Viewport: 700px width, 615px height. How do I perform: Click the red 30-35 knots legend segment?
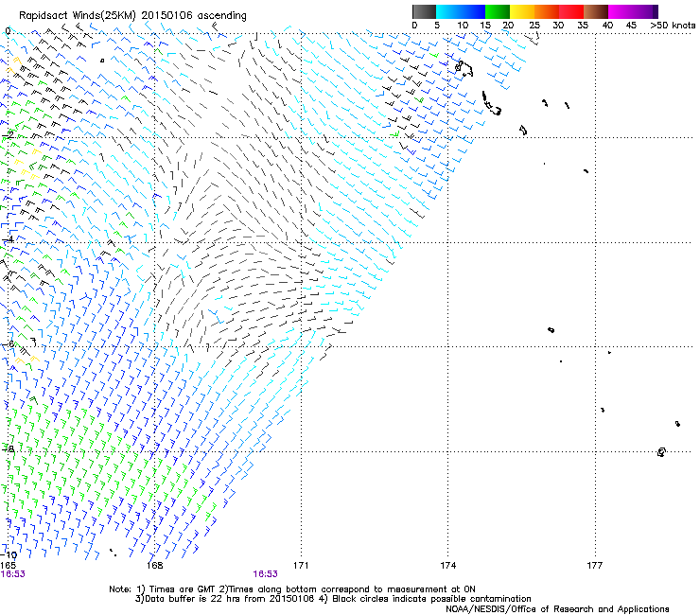571,11
